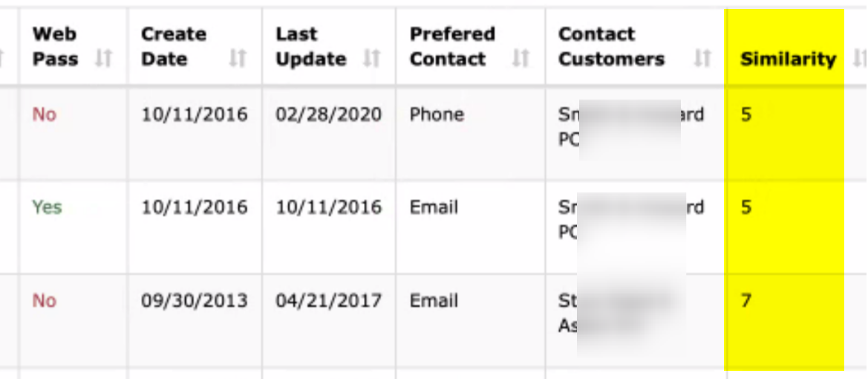Sort by Contact Customers column icon

click(702, 59)
